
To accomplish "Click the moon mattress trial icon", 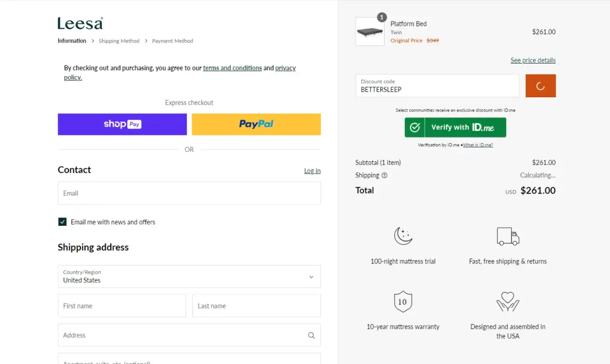I will coord(403,236).
